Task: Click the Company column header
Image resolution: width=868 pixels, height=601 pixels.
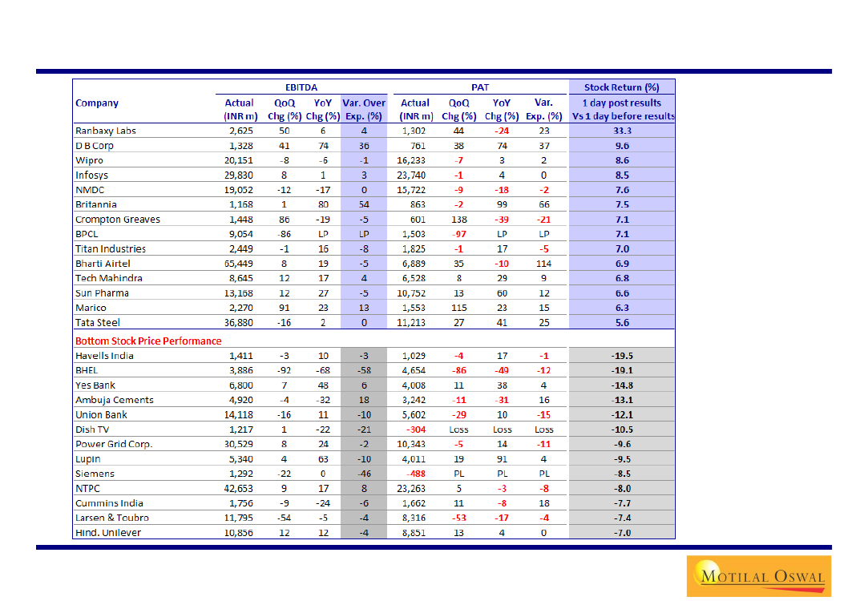Action: 97,103
